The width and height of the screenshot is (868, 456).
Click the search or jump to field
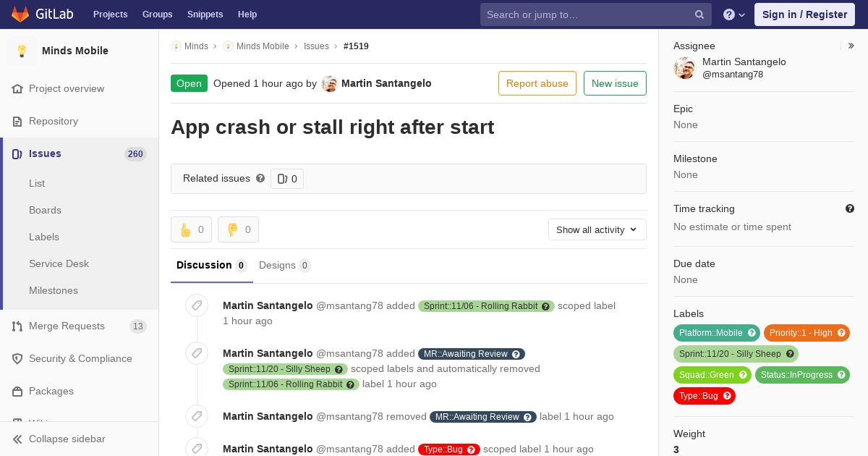pyautogui.click(x=596, y=14)
